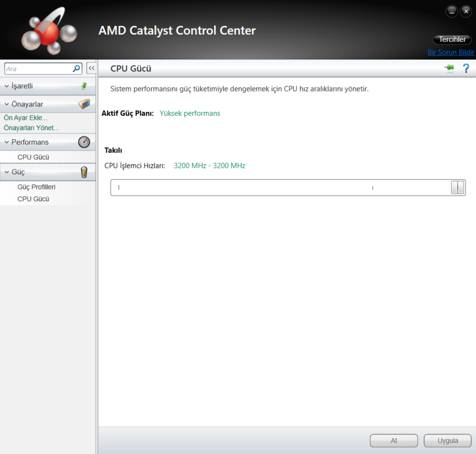Close the Catalyst Control Center window

(x=466, y=12)
